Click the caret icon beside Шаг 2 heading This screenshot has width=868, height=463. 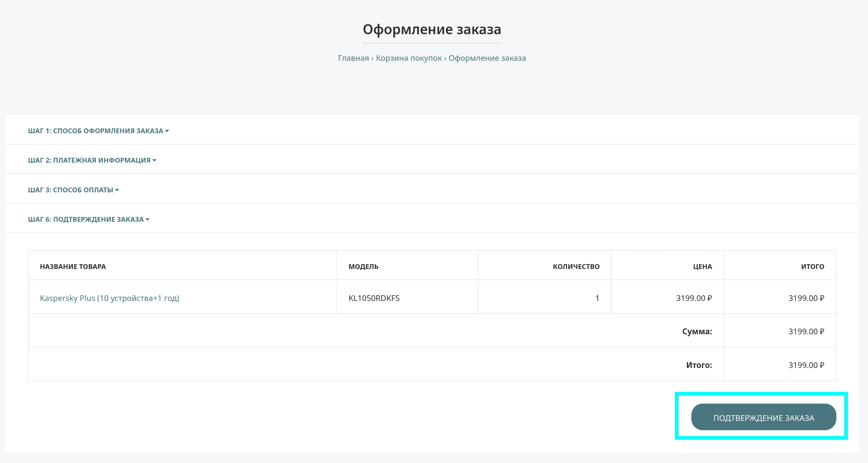(154, 161)
